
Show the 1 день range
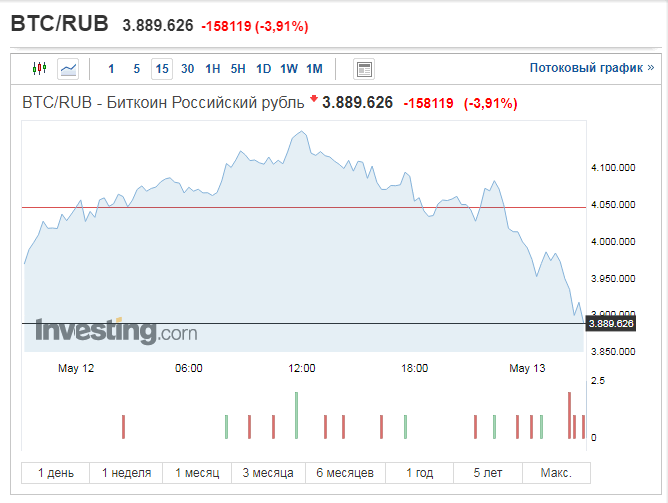[56, 473]
